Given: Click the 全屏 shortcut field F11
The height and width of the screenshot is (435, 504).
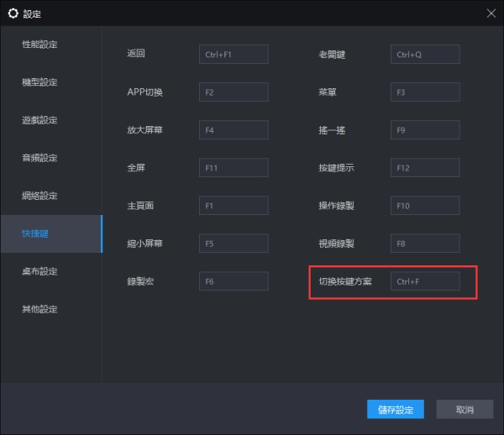Looking at the screenshot, I should (234, 168).
